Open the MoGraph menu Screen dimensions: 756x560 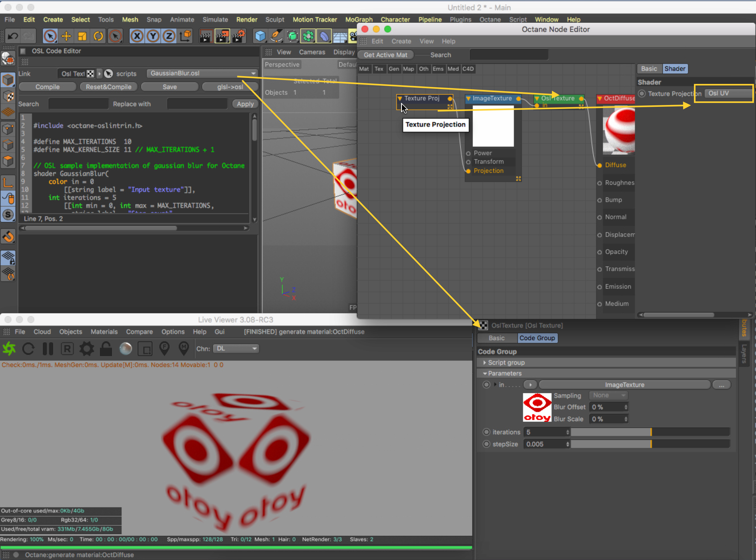[x=359, y=19]
